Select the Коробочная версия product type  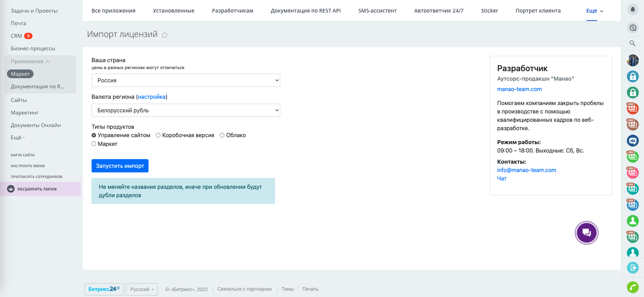click(x=158, y=135)
